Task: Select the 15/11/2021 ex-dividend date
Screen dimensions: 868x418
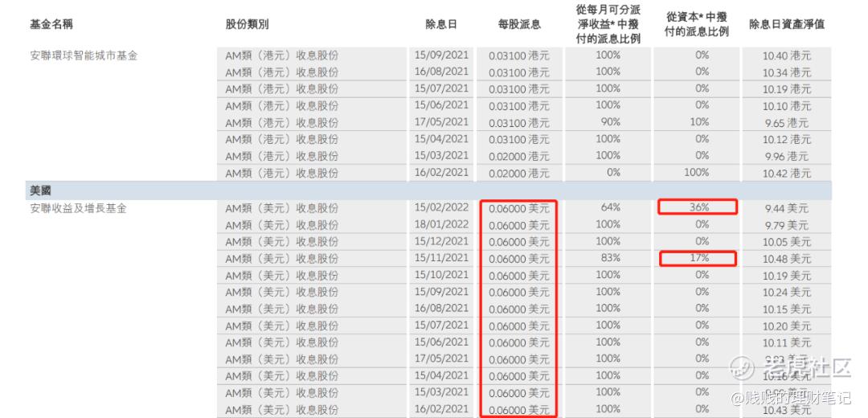Action: pyautogui.click(x=441, y=258)
